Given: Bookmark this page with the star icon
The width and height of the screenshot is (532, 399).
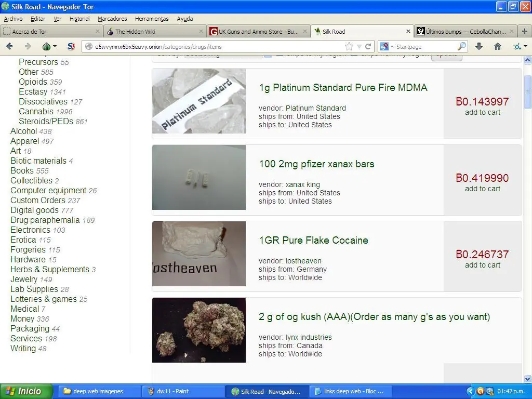Looking at the screenshot, I should coord(349,46).
